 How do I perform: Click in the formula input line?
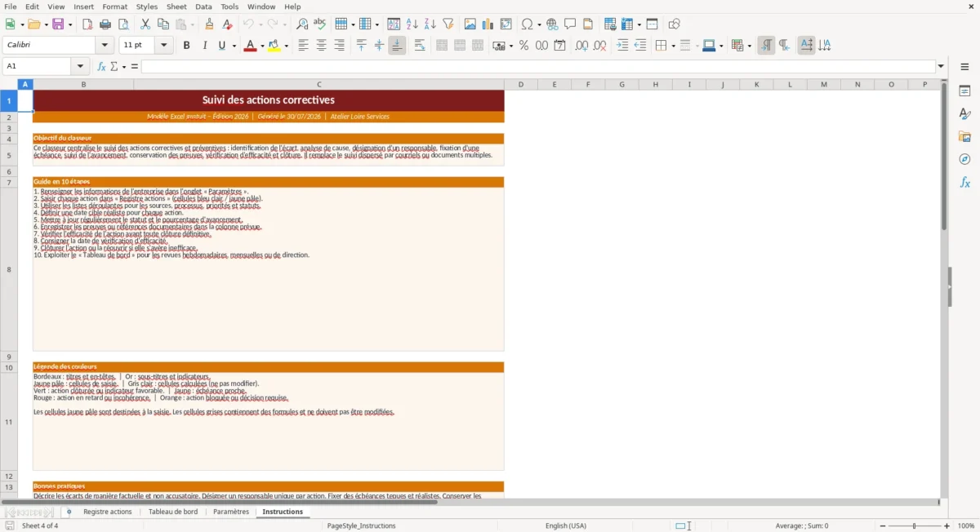[537, 66]
